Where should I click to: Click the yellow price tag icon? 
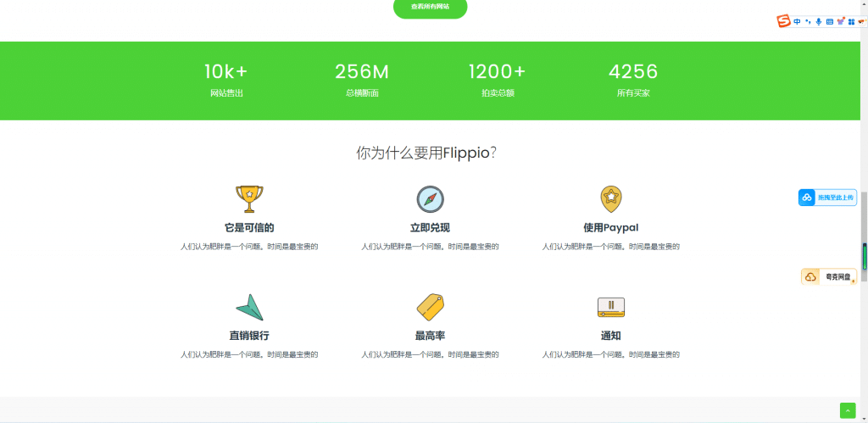[x=430, y=307]
